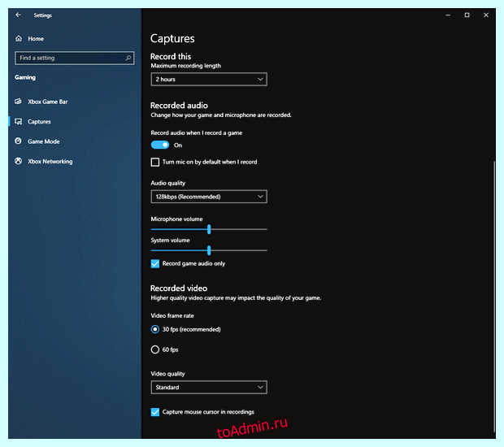The image size is (504, 447).
Task: Click the Find a setting field
Action: pyautogui.click(x=74, y=58)
